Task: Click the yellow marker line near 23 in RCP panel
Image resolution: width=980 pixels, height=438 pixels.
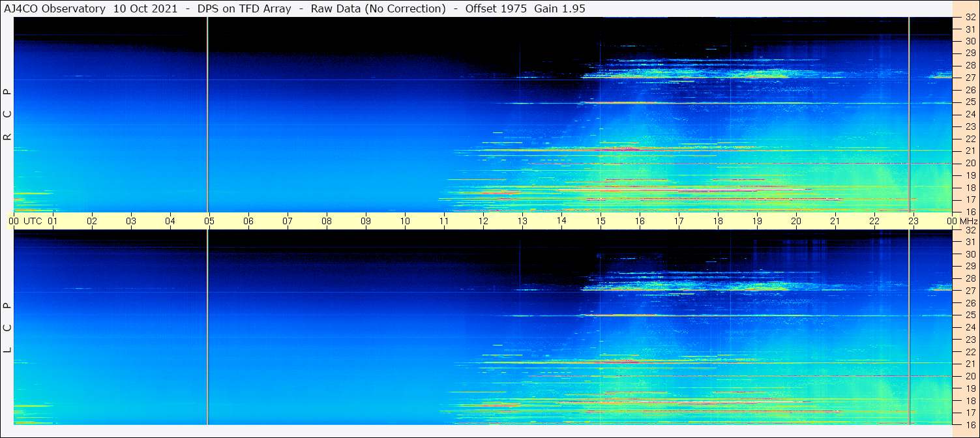Action: (x=908, y=114)
